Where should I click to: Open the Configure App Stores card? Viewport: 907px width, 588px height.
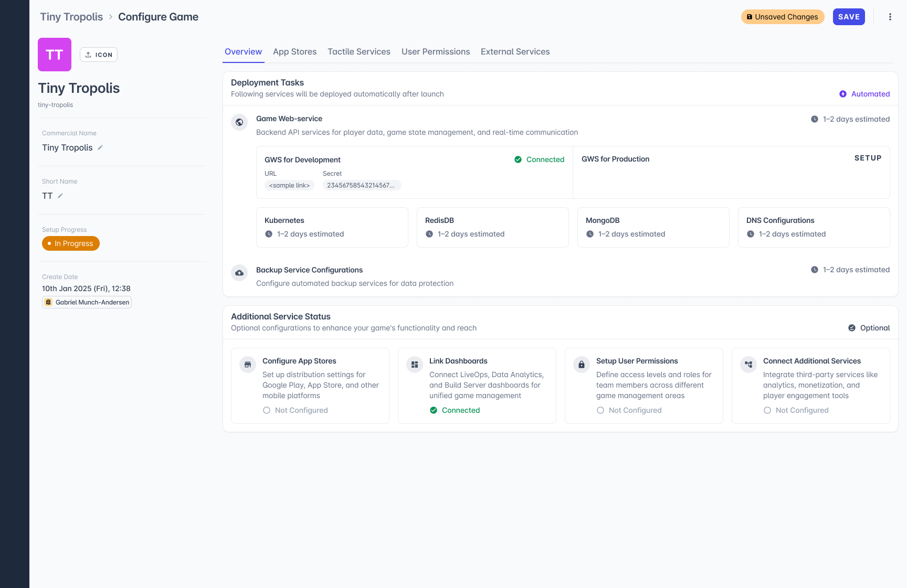point(310,386)
